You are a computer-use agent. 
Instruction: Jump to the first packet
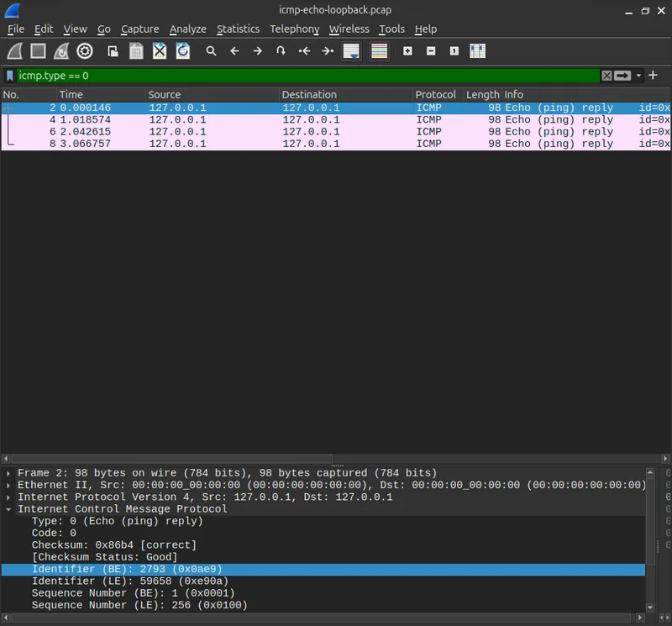pyautogui.click(x=304, y=51)
